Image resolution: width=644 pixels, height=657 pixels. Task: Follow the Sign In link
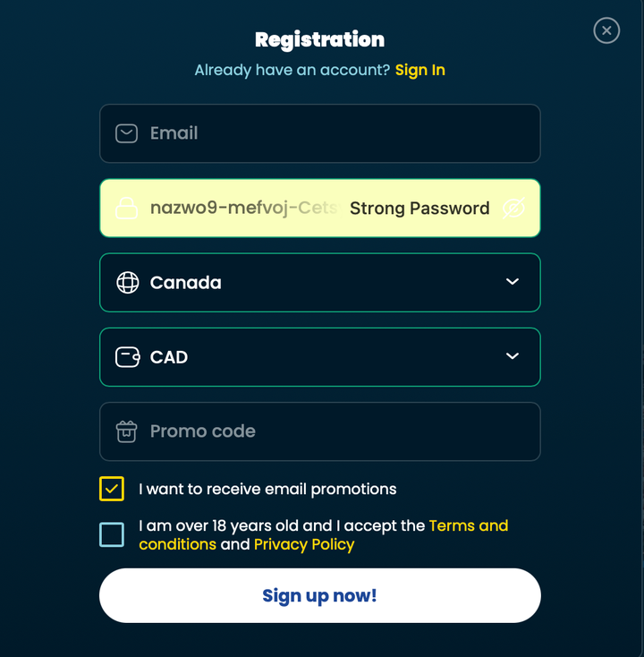pos(420,70)
